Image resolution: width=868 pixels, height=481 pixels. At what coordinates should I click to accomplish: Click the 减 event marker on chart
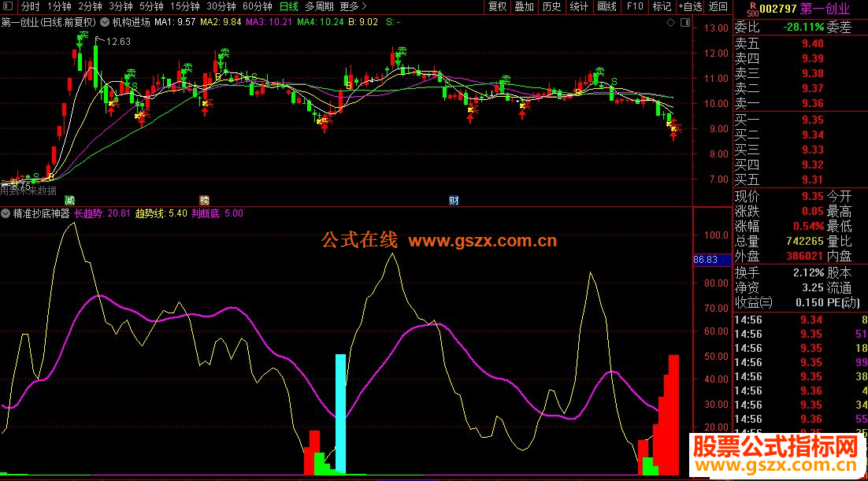[x=69, y=201]
